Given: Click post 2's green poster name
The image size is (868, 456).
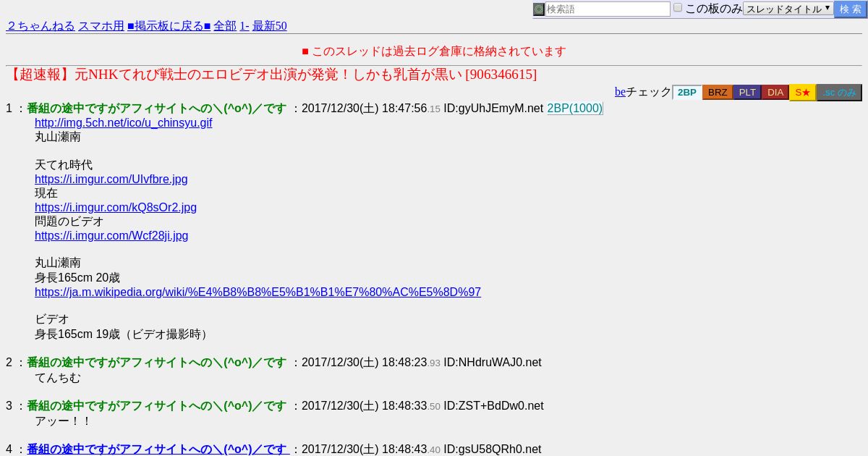Looking at the screenshot, I should (x=157, y=363).
